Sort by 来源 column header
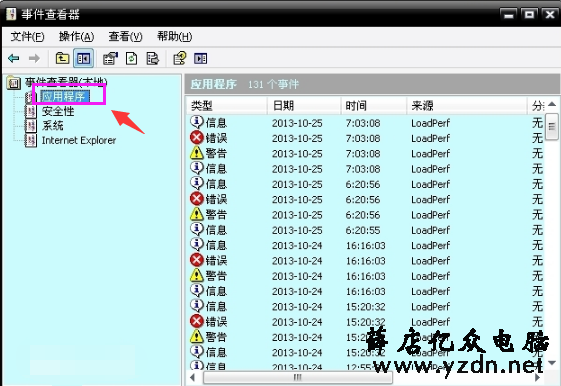Image resolution: width=561 pixels, height=386 pixels. 467,106
